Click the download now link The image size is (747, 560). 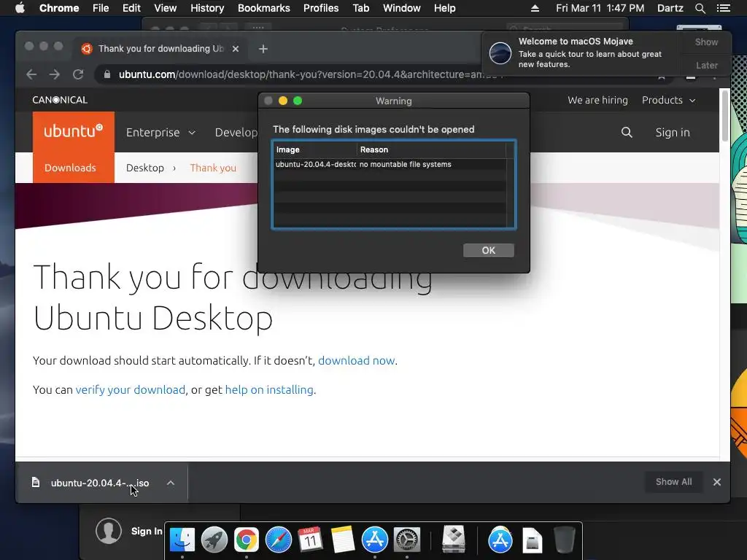tap(356, 360)
